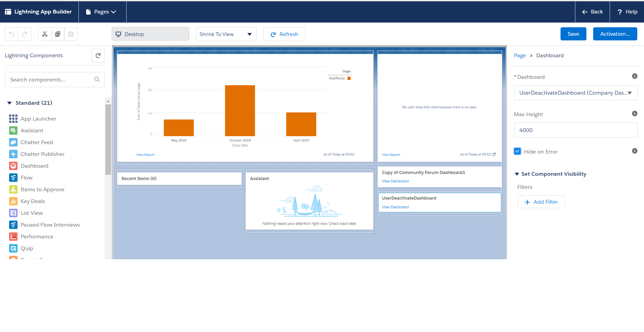Viewport: 644px width, 332px height.
Task: Open the Dashboard selection combo box
Action: tap(575, 93)
